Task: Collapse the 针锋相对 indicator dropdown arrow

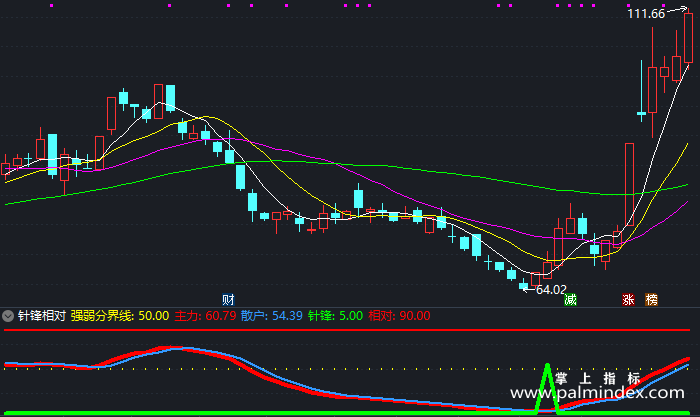Action: click(x=8, y=316)
